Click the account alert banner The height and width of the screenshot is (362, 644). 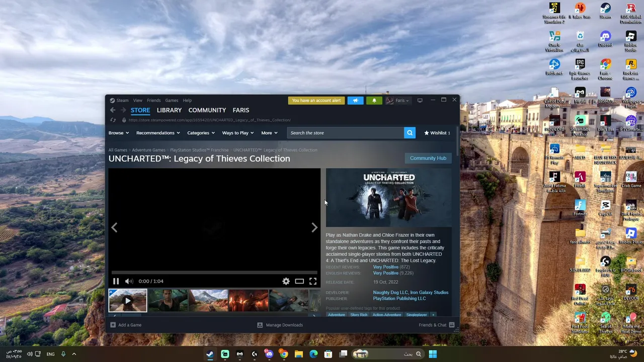click(x=316, y=101)
